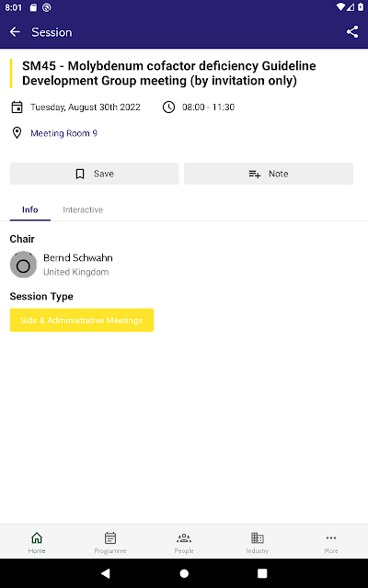The image size is (368, 588).
Task: Save this session with bookmark button
Action: click(x=94, y=174)
